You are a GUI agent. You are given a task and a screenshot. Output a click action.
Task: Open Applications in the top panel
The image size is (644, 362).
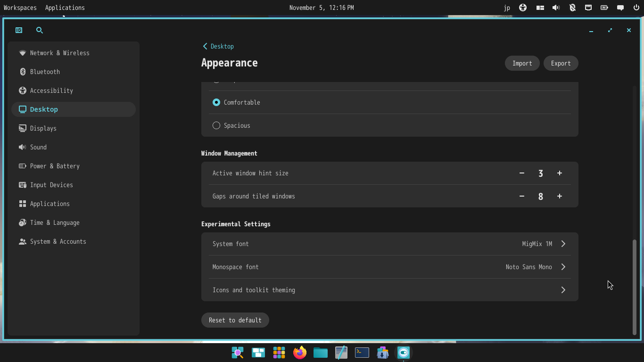click(65, 8)
